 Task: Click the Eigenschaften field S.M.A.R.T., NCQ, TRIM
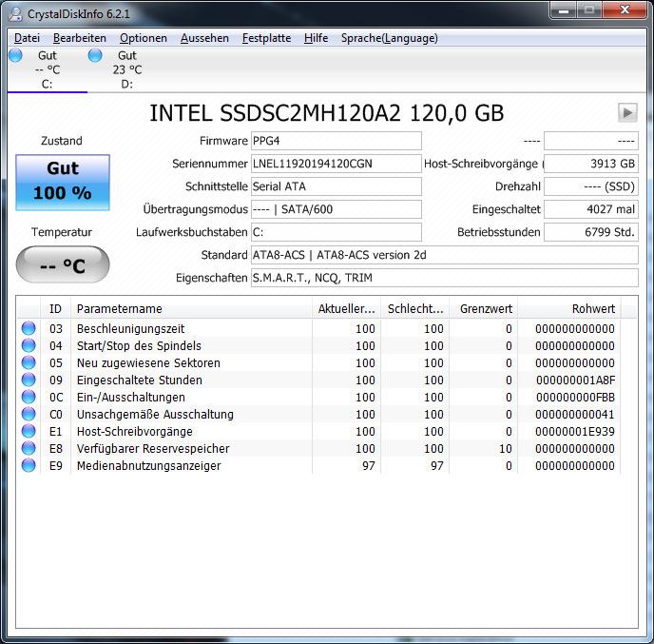(445, 278)
